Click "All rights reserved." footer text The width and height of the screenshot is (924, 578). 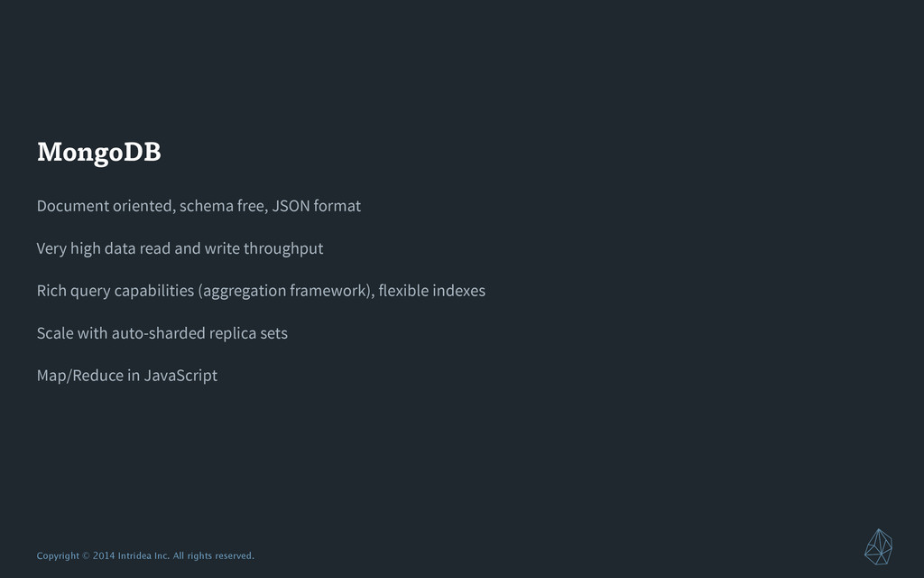tap(213, 555)
